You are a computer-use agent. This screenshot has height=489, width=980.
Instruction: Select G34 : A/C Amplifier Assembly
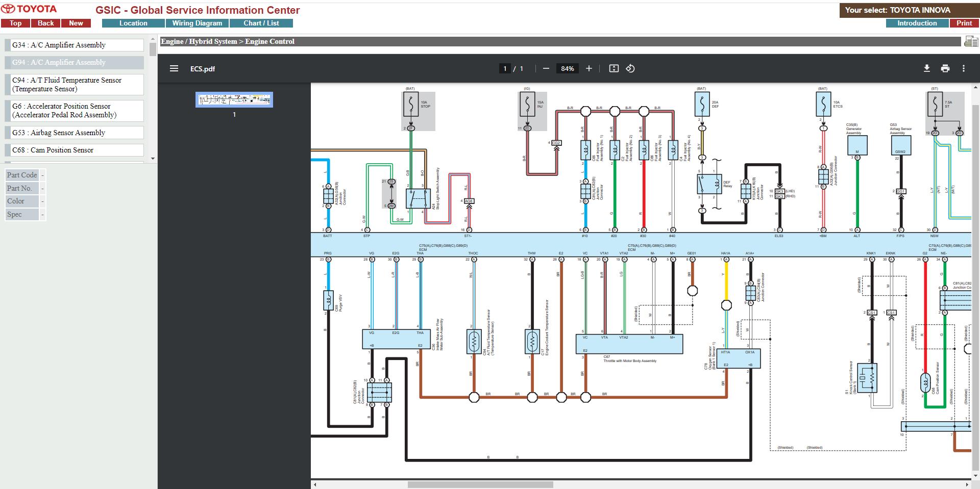point(75,45)
